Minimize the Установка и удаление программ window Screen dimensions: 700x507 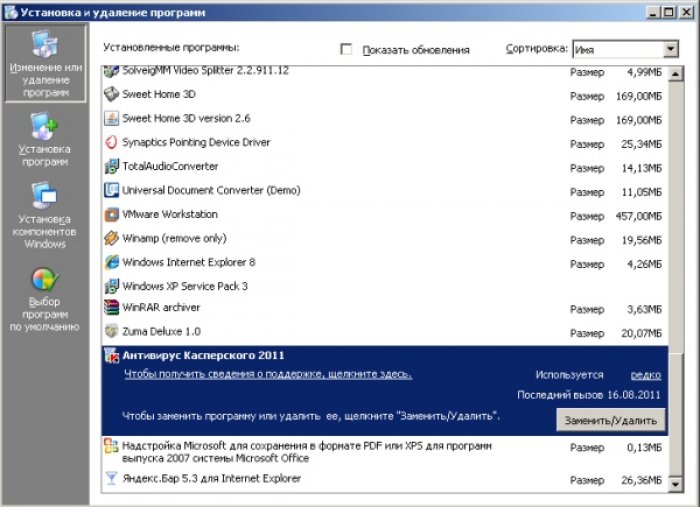tap(653, 12)
